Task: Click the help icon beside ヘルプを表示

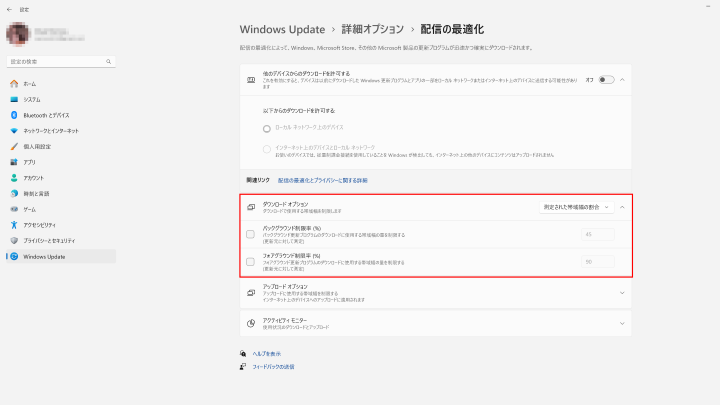Action: (243, 354)
